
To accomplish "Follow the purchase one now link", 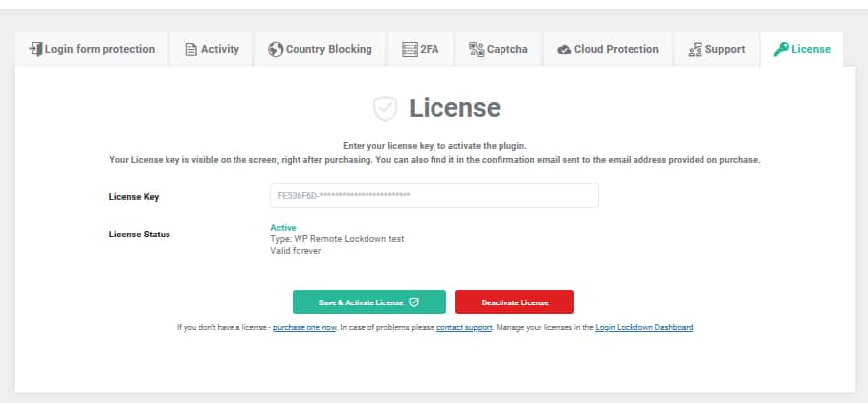I will tap(304, 327).
